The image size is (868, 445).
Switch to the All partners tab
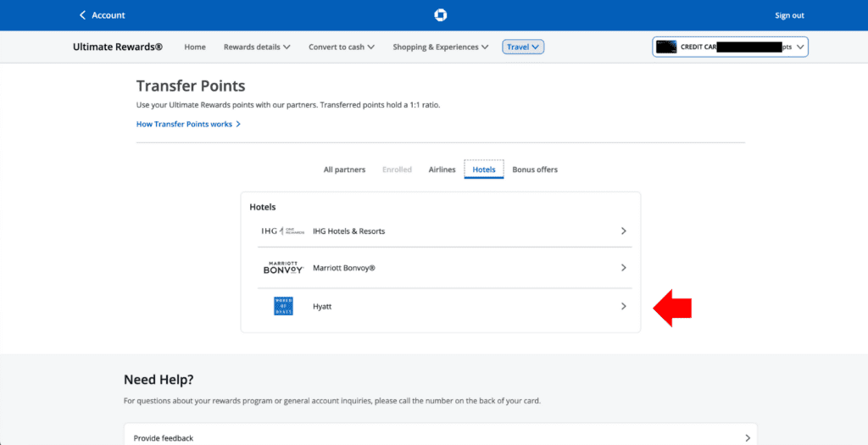pos(344,170)
